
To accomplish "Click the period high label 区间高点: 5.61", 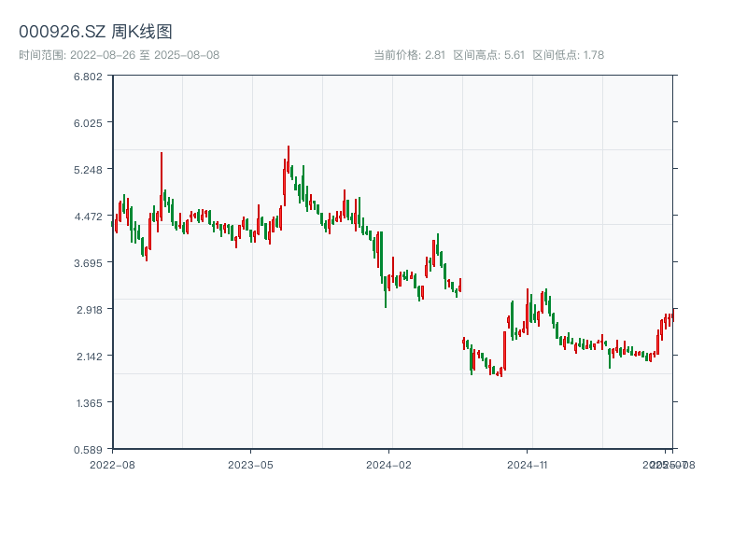I will (x=488, y=55).
